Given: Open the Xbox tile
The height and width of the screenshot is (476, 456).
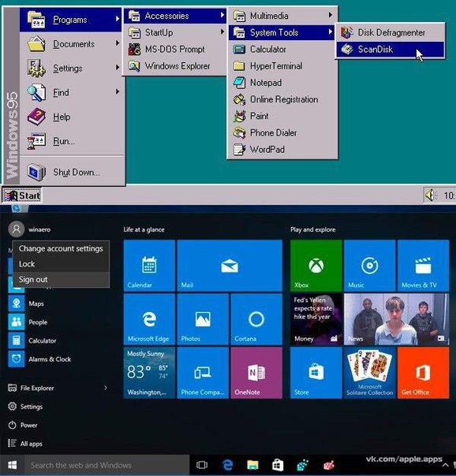Looking at the screenshot, I should click(316, 266).
